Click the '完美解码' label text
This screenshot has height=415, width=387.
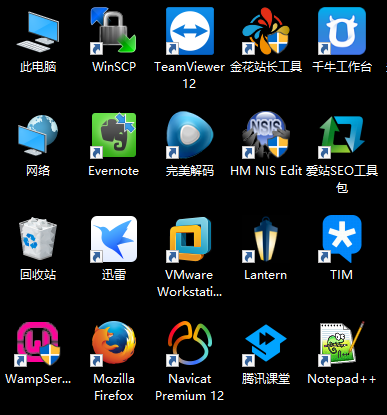[190, 171]
